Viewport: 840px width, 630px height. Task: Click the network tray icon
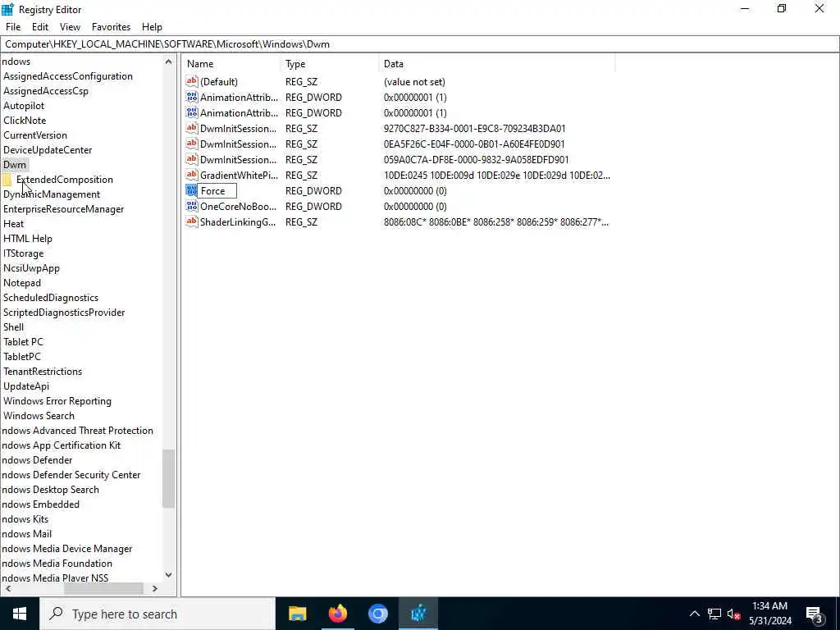pyautogui.click(x=714, y=614)
